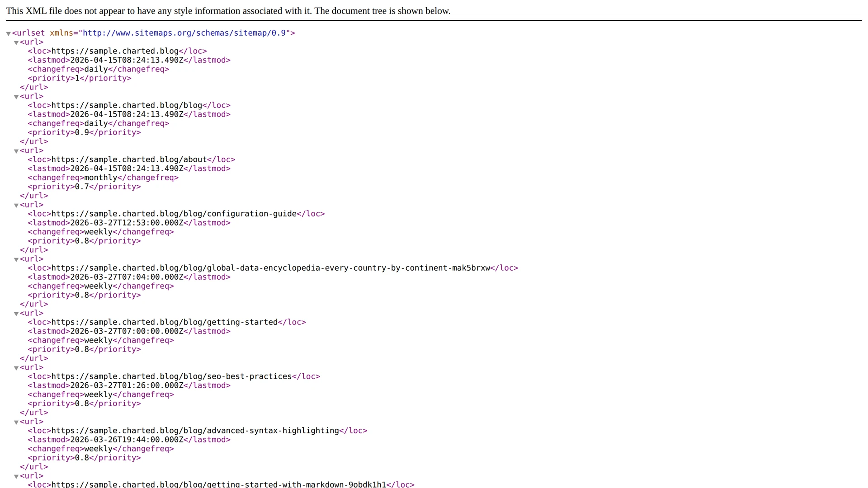The image size is (868, 488).
Task: Click the loc text ending /blog/getting-started
Action: 165,322
